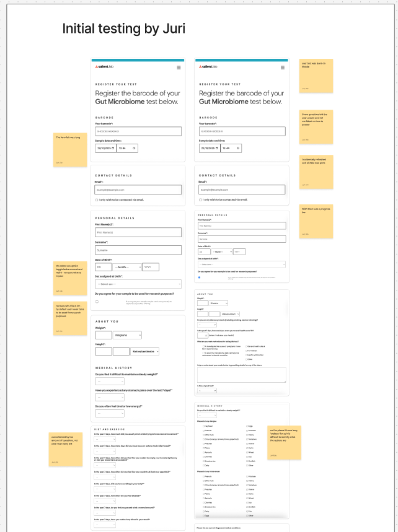Open the Month dropdown in the right mockup

(x=222, y=251)
